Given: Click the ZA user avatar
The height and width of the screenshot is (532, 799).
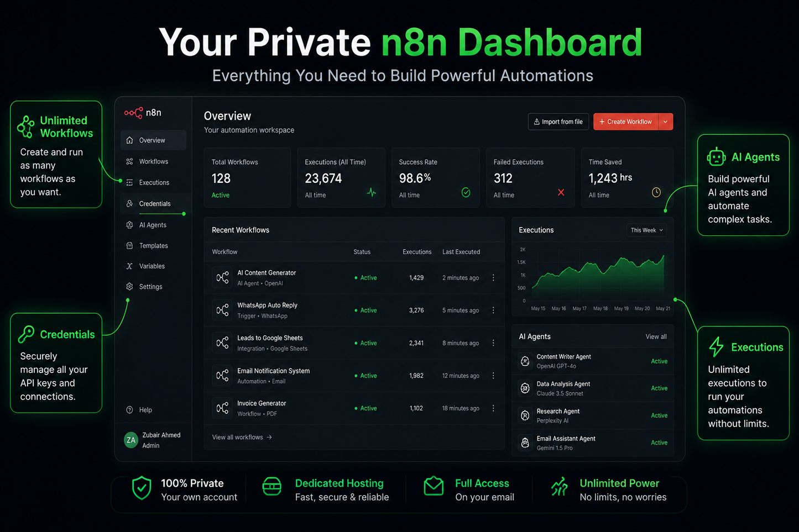Looking at the screenshot, I should tap(131, 440).
